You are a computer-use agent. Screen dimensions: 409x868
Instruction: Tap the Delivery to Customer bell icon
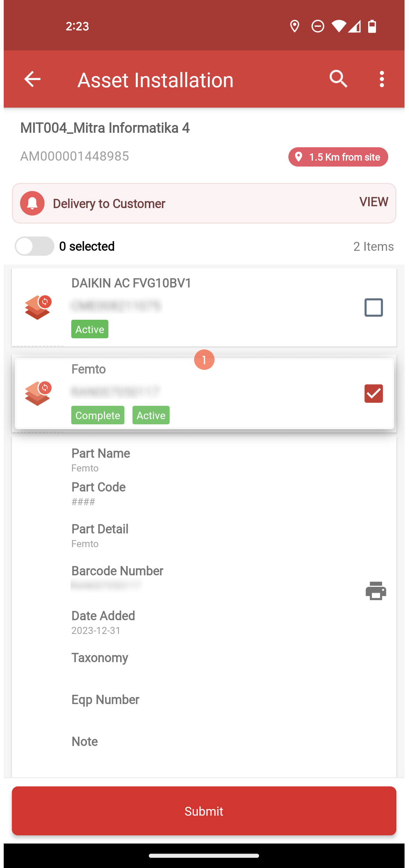pyautogui.click(x=32, y=203)
